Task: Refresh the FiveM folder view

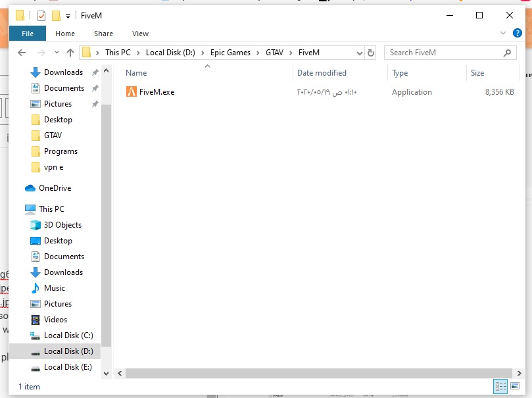Action: click(x=371, y=53)
